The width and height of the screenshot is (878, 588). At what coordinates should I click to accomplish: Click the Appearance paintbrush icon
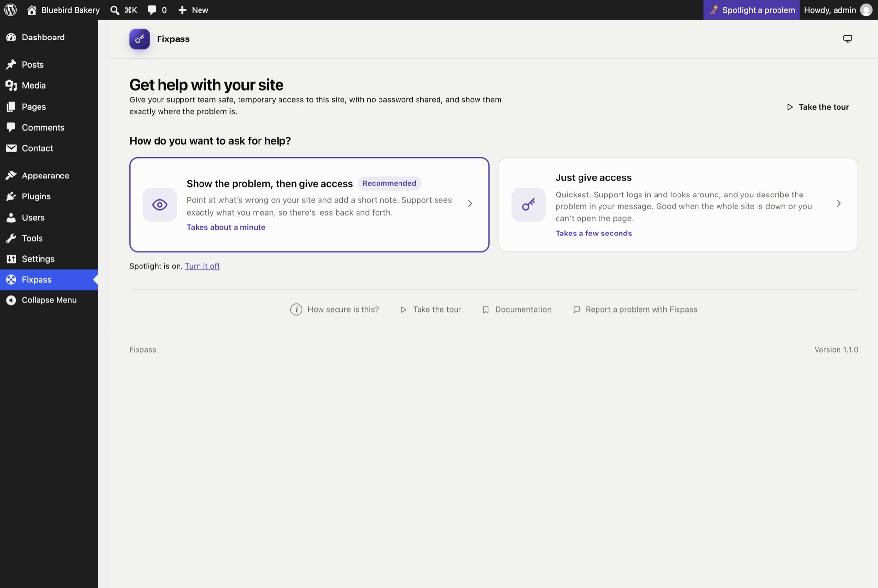pyautogui.click(x=11, y=176)
